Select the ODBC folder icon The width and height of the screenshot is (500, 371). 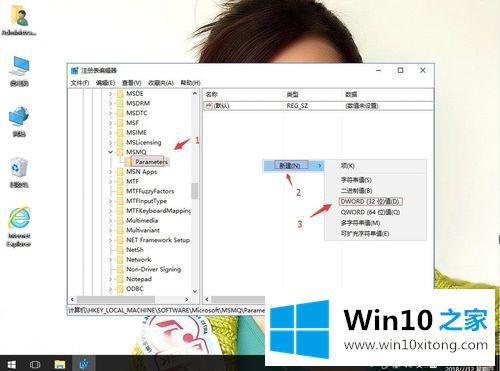point(120,289)
